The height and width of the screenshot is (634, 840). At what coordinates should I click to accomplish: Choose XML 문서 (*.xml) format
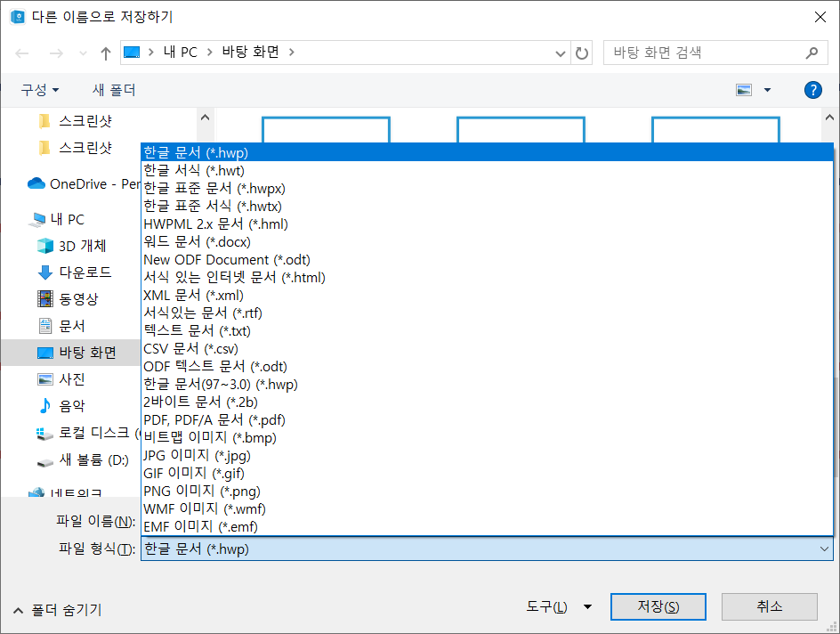pos(487,296)
